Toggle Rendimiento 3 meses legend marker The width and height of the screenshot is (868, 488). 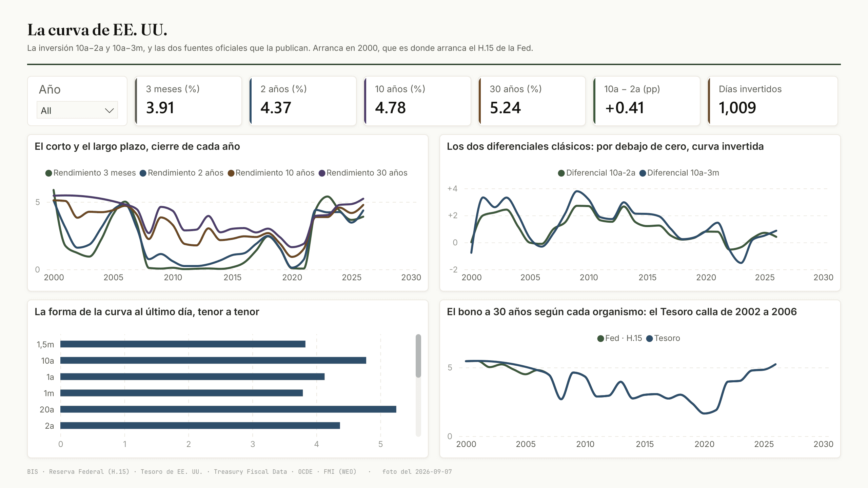[49, 173]
